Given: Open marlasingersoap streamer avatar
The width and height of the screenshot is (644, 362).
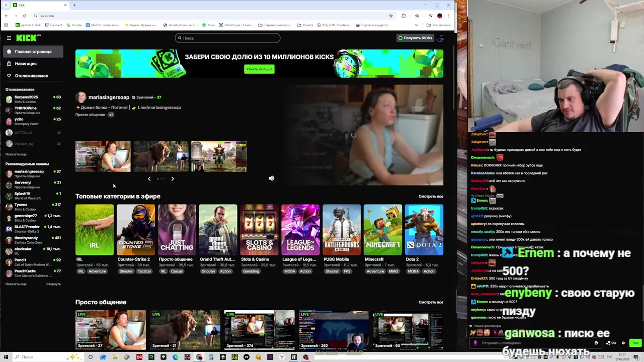Looking at the screenshot, I should tap(80, 97).
